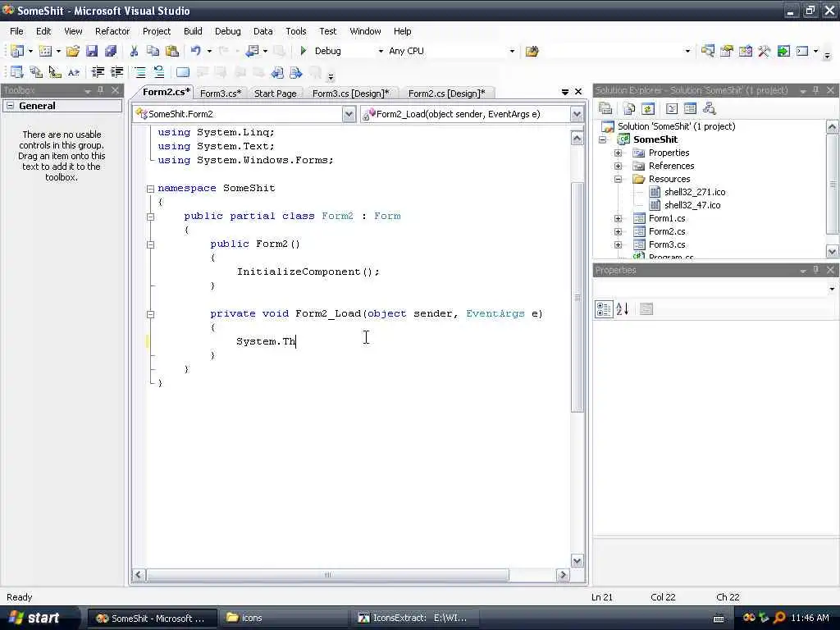Expand the Form1.cs node
The height and width of the screenshot is (630, 840).
tap(618, 218)
